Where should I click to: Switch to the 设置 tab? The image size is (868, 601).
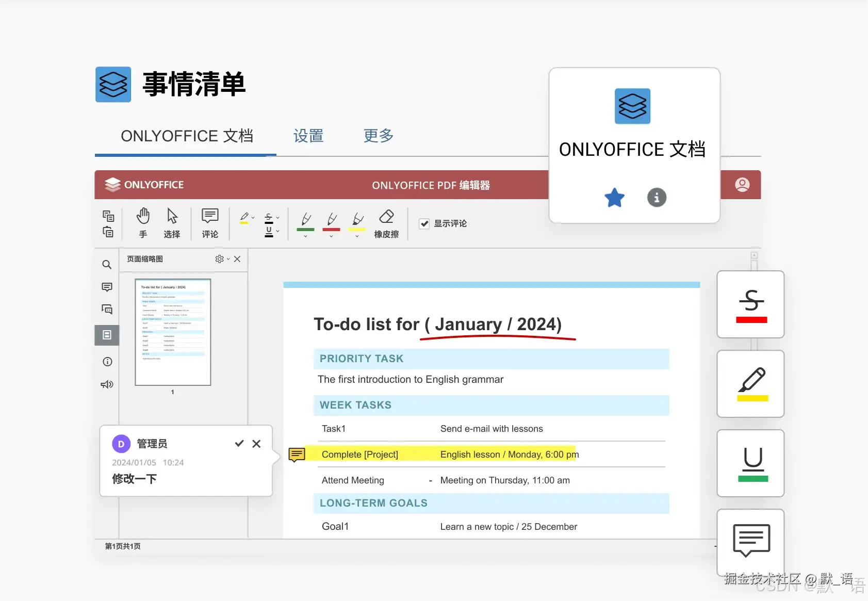point(308,136)
